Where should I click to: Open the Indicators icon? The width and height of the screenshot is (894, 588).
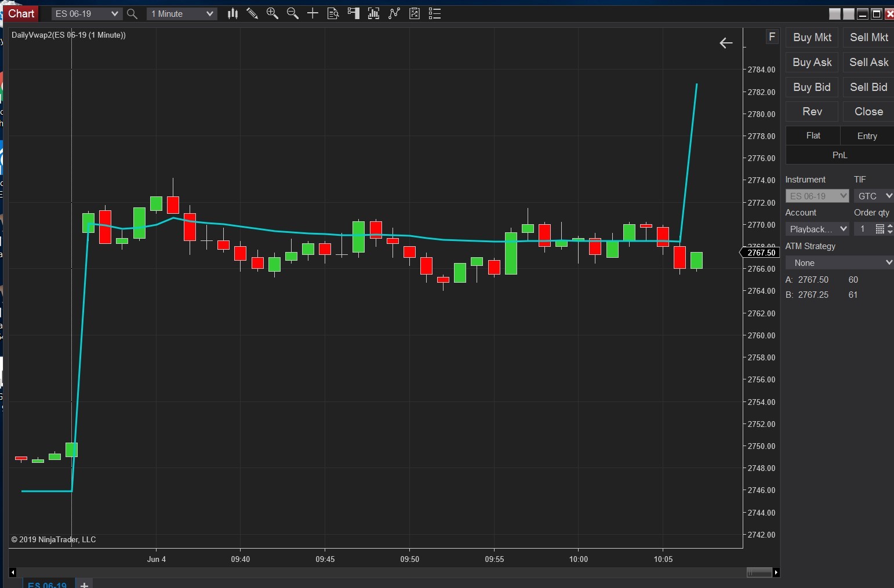[x=394, y=13]
